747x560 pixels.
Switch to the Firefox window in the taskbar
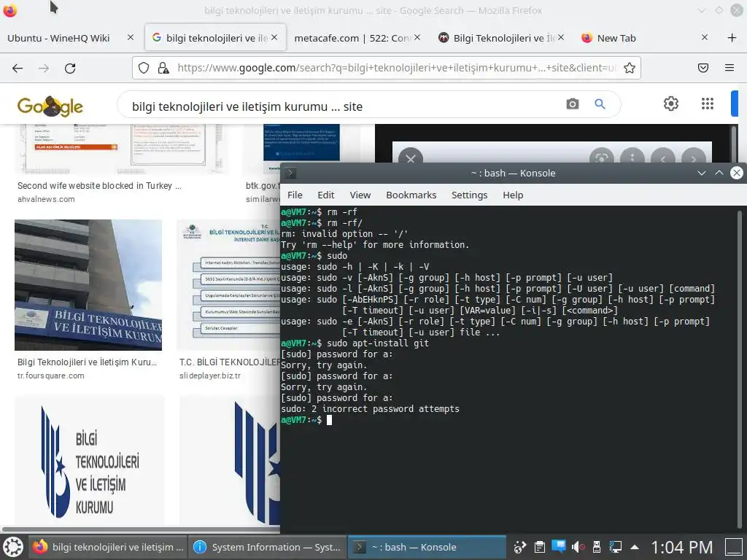coord(108,547)
